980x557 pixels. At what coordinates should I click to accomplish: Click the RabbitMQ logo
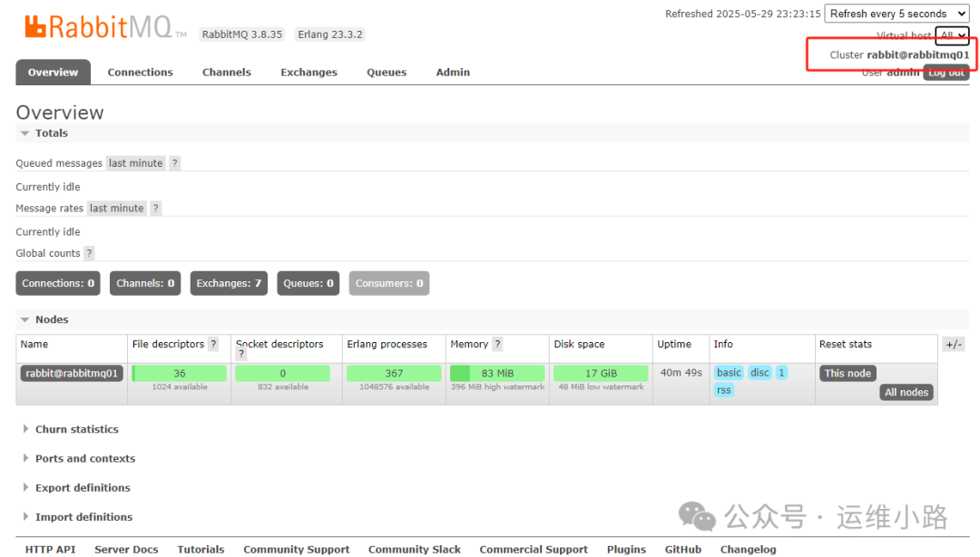point(105,27)
